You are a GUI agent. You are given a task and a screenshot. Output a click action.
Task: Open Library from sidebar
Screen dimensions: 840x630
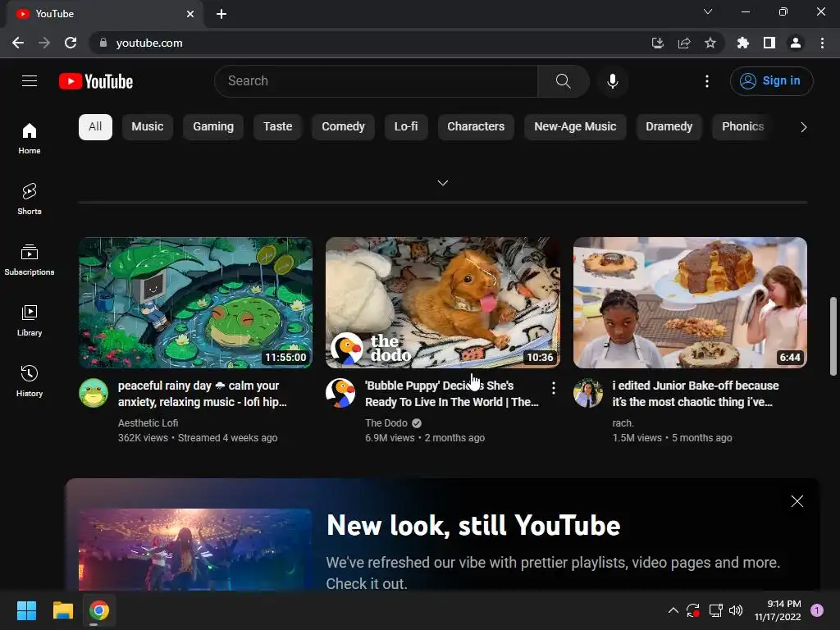[30, 321]
